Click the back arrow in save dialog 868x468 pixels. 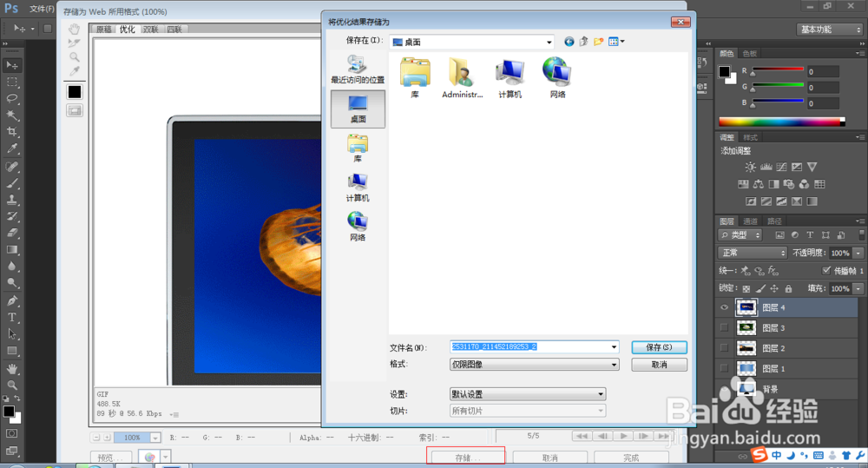point(569,42)
